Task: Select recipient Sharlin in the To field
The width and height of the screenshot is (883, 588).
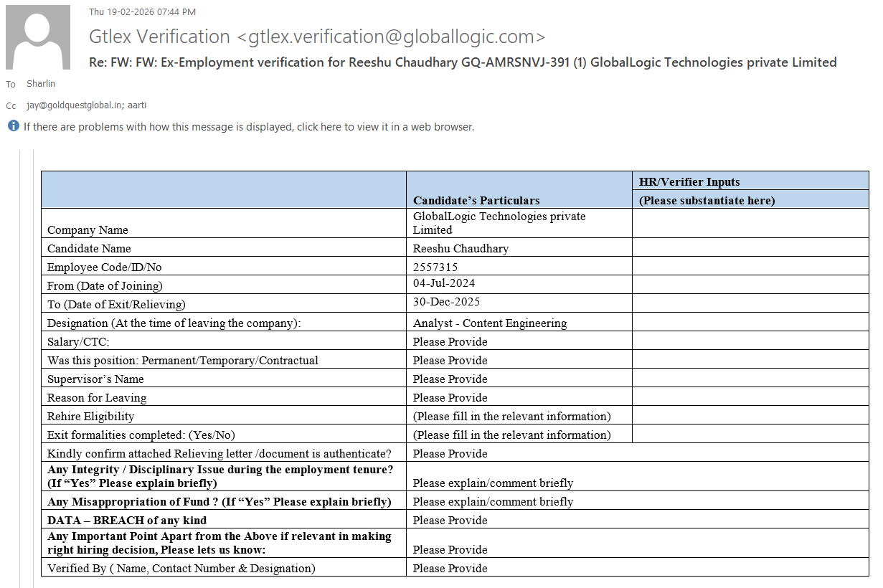Action: pos(41,84)
